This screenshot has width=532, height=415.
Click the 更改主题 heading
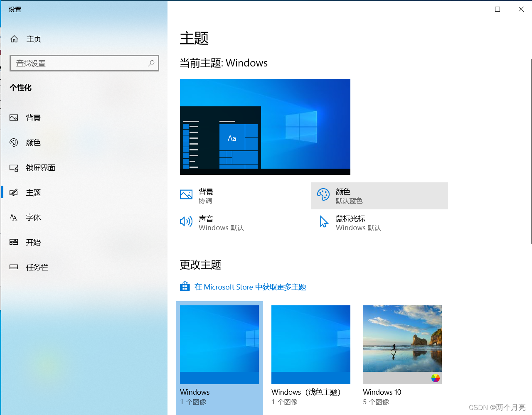coord(200,265)
